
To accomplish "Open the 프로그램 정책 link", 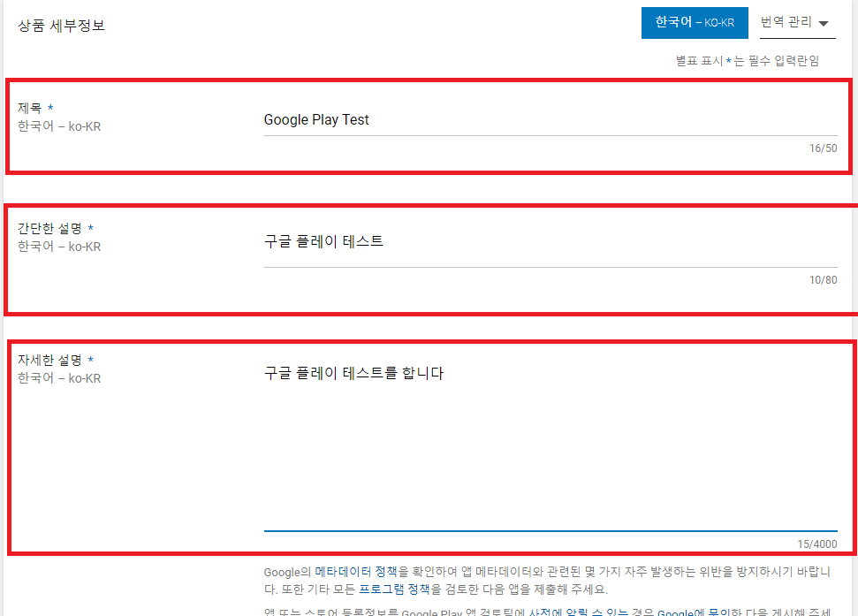I will point(394,589).
